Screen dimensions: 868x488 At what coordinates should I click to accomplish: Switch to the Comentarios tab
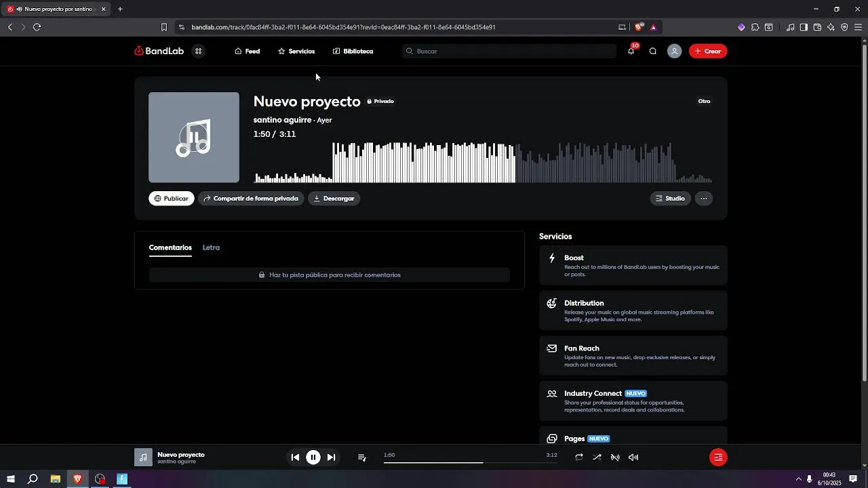coord(170,247)
